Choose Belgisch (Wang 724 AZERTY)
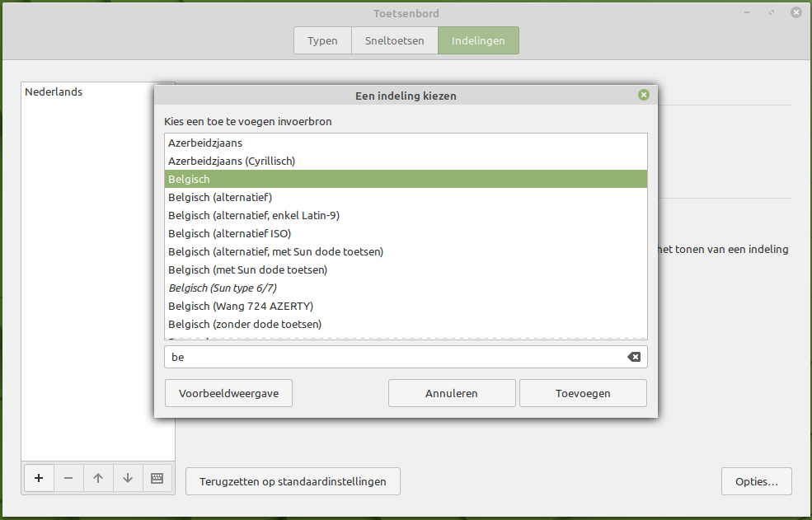 241,306
